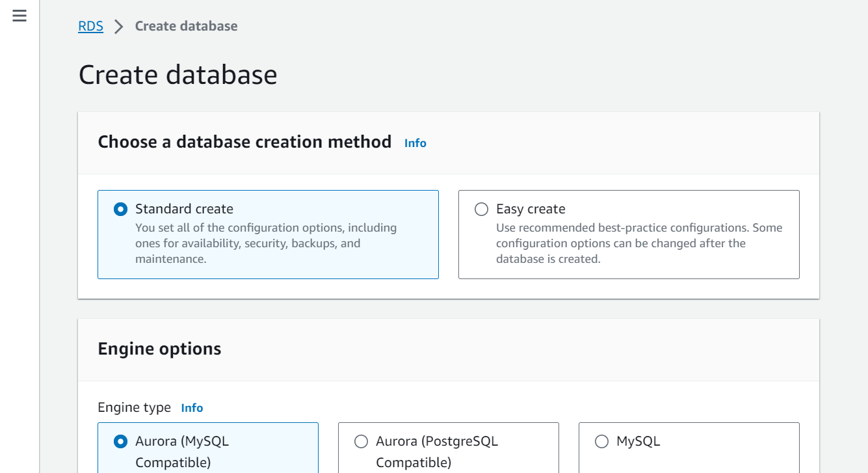Select the Standard create radio option

click(120, 209)
